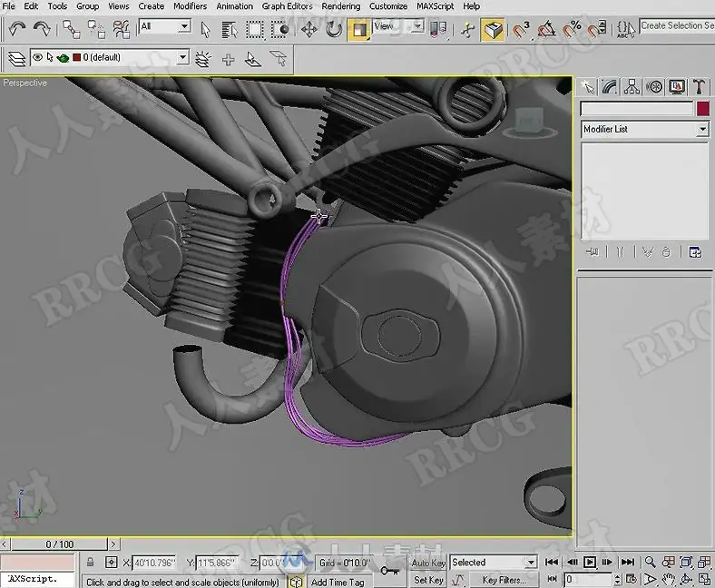This screenshot has width=715, height=588.
Task: Click the Auto Key button
Action: [x=427, y=563]
